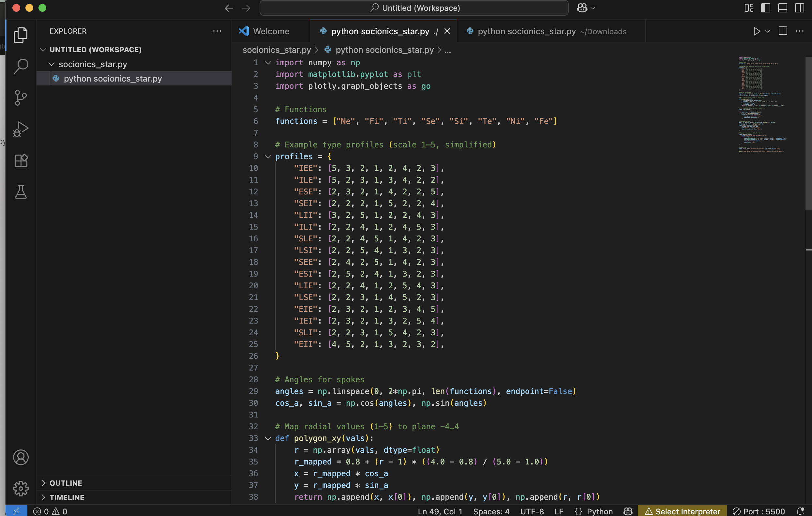Run the Python file with play button
Viewport: 812px width, 516px height.
point(757,31)
